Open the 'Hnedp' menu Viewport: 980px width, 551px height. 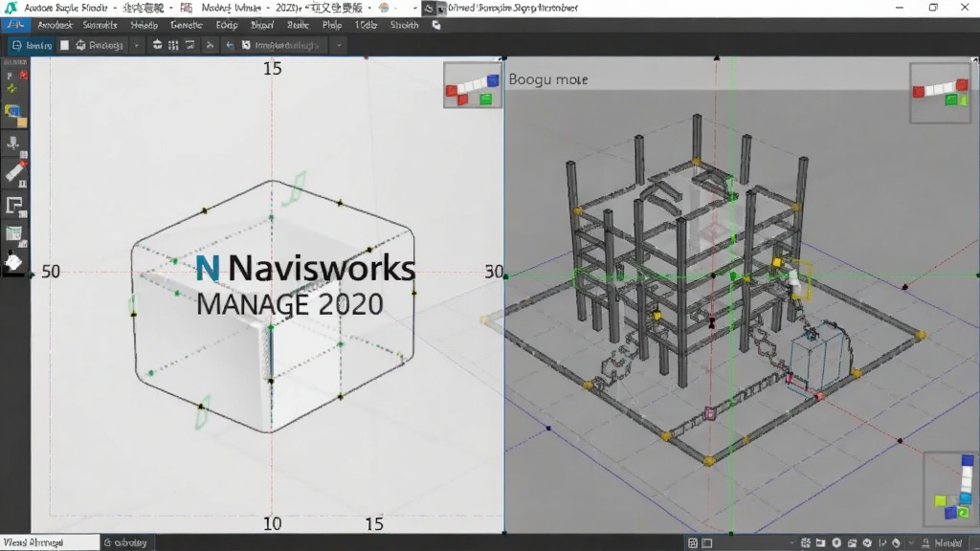pyautogui.click(x=145, y=25)
